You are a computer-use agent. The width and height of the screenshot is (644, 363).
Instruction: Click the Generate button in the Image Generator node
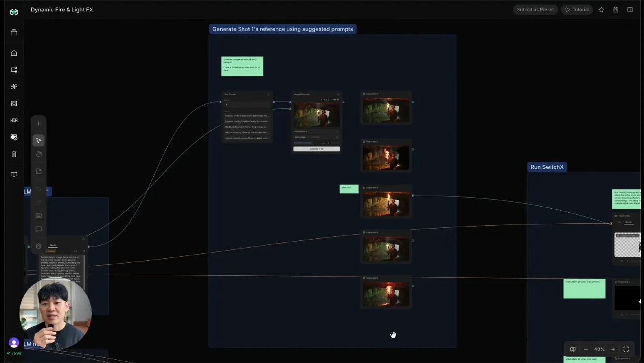[317, 149]
